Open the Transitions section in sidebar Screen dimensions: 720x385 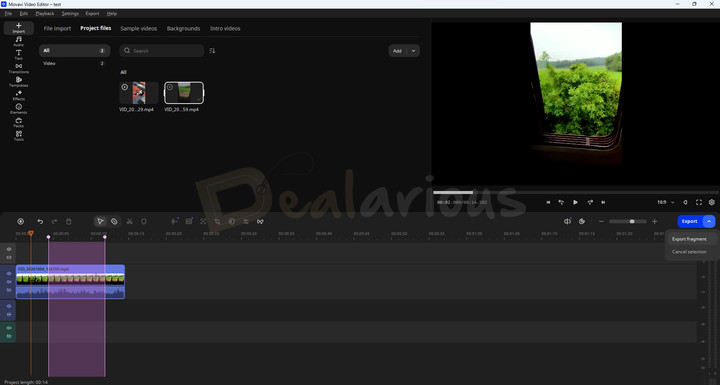click(x=19, y=68)
